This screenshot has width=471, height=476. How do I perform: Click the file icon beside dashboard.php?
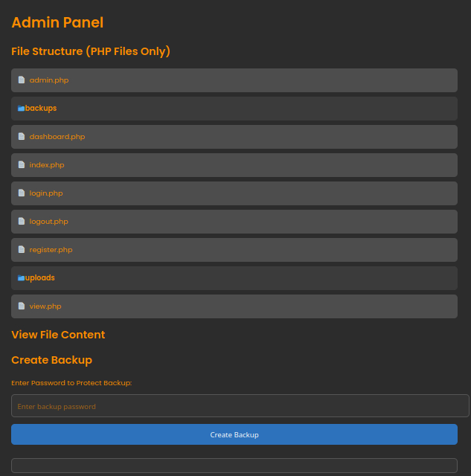point(22,136)
